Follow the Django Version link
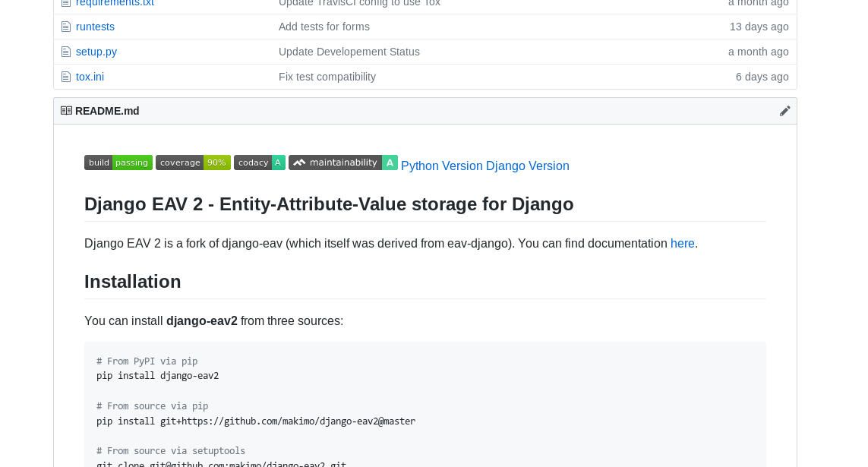Viewport: 868px width, 467px height. coord(528,166)
